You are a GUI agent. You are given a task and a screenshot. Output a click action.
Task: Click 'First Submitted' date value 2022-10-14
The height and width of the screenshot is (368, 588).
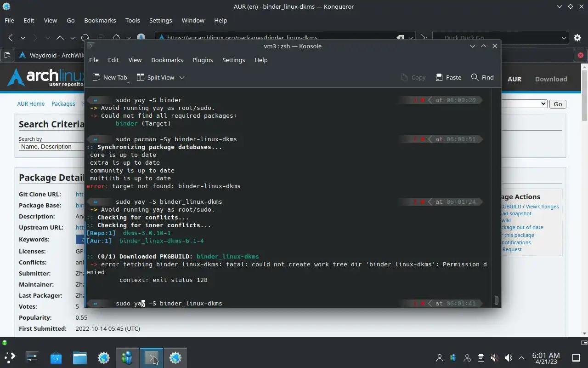click(107, 328)
